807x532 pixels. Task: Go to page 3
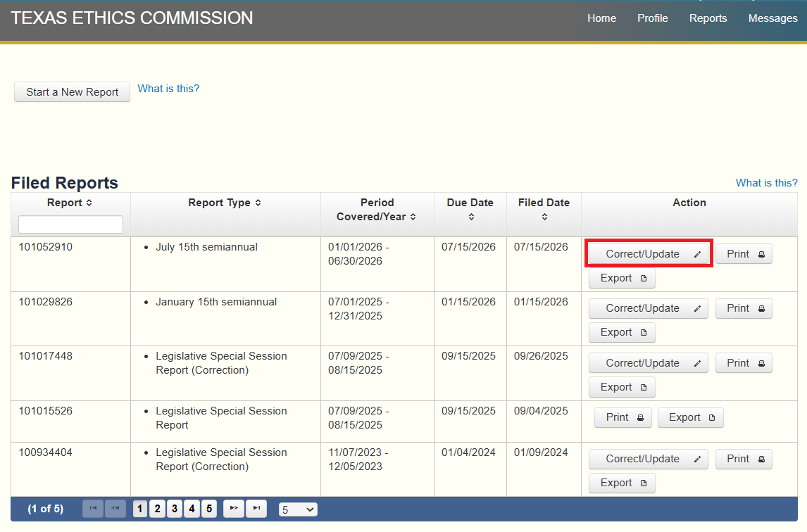(175, 509)
